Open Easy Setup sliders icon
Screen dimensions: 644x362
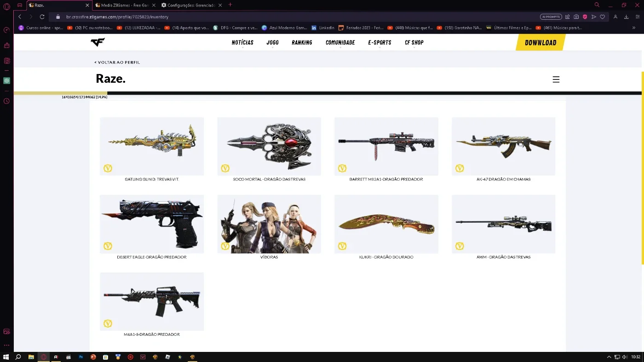click(637, 17)
